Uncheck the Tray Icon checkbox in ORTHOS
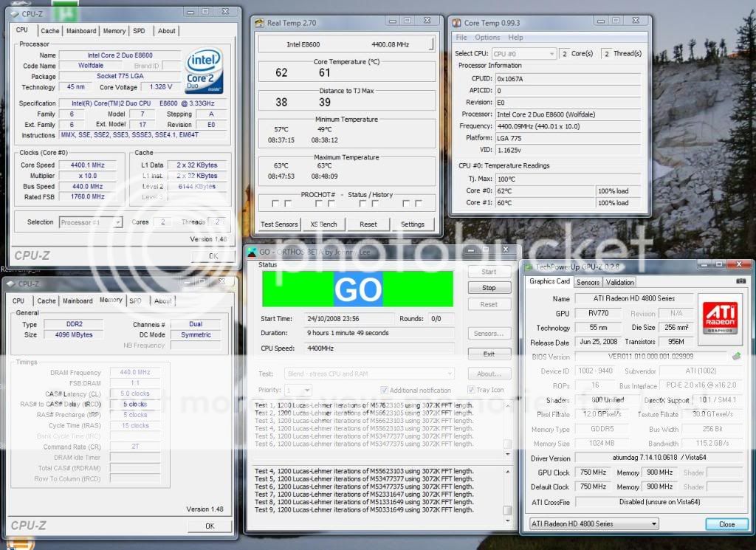Viewport: 756px width, 550px height. tap(471, 390)
